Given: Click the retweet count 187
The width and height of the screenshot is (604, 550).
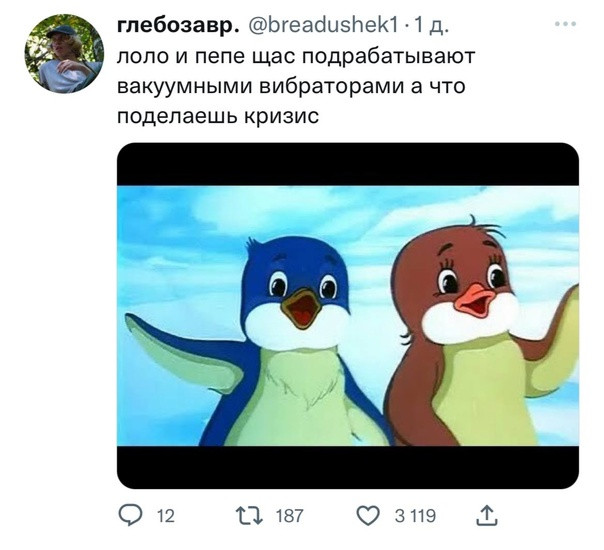Looking at the screenshot, I should [x=290, y=516].
